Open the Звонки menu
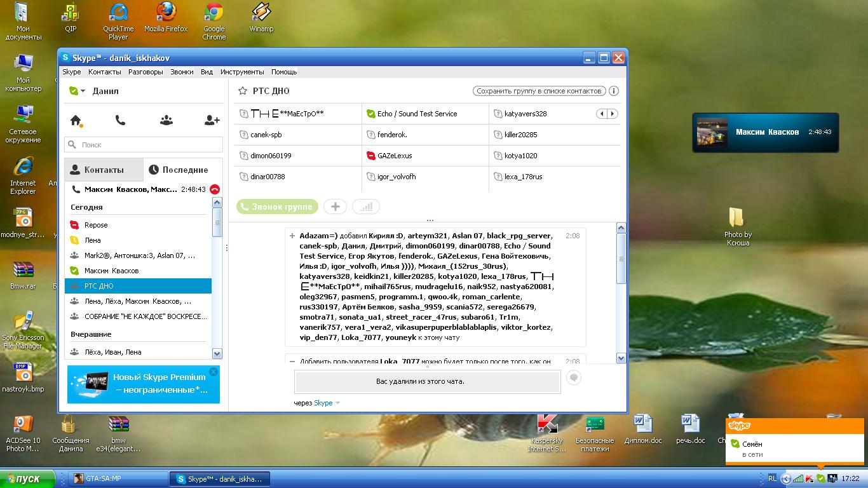The height and width of the screenshot is (488, 868). (x=182, y=72)
